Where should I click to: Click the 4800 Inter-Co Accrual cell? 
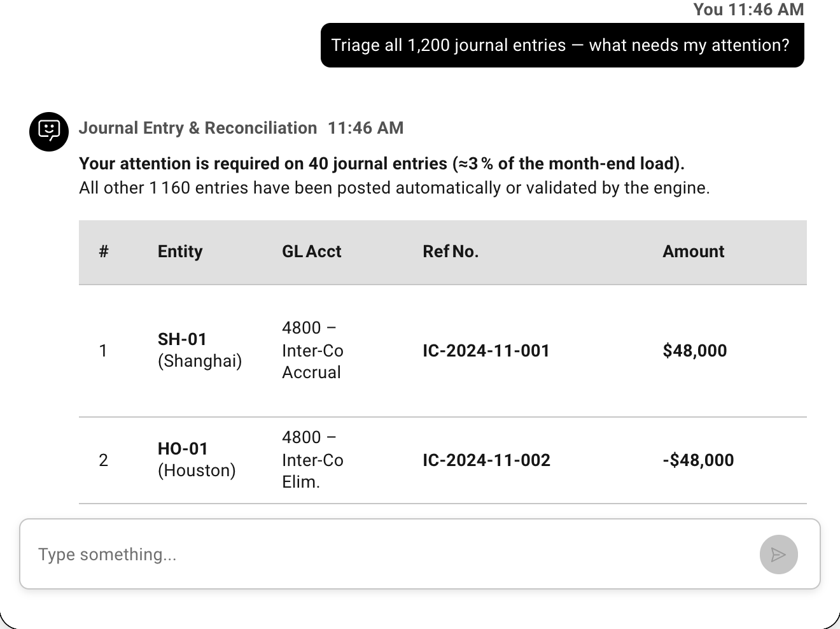(x=312, y=350)
